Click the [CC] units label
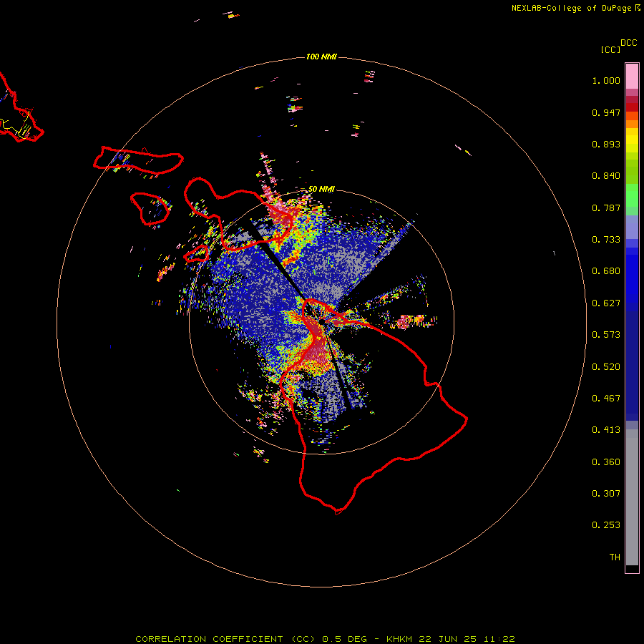The height and width of the screenshot is (644, 644). pyautogui.click(x=610, y=49)
